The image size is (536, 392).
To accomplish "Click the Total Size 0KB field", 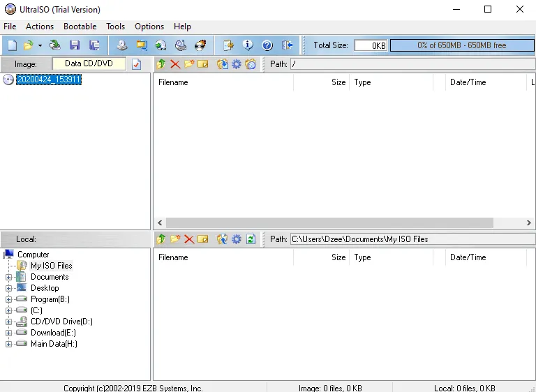I will 371,45.
